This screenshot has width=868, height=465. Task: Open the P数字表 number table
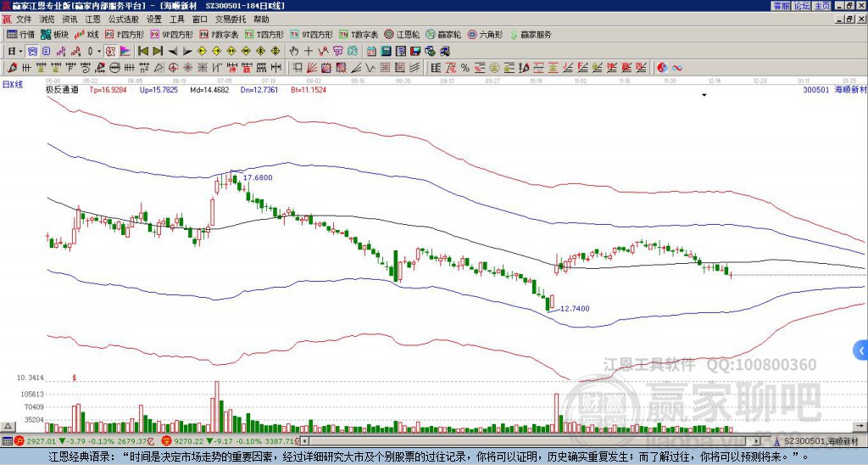pos(220,34)
